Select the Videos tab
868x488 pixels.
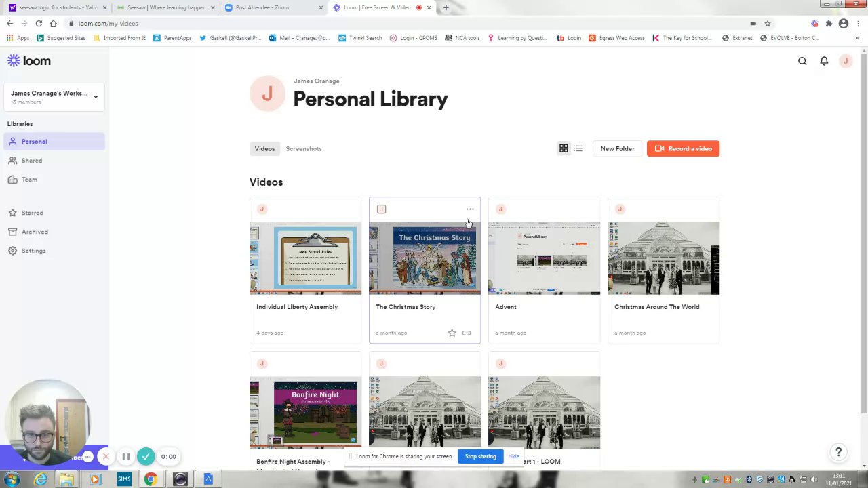tap(264, 148)
